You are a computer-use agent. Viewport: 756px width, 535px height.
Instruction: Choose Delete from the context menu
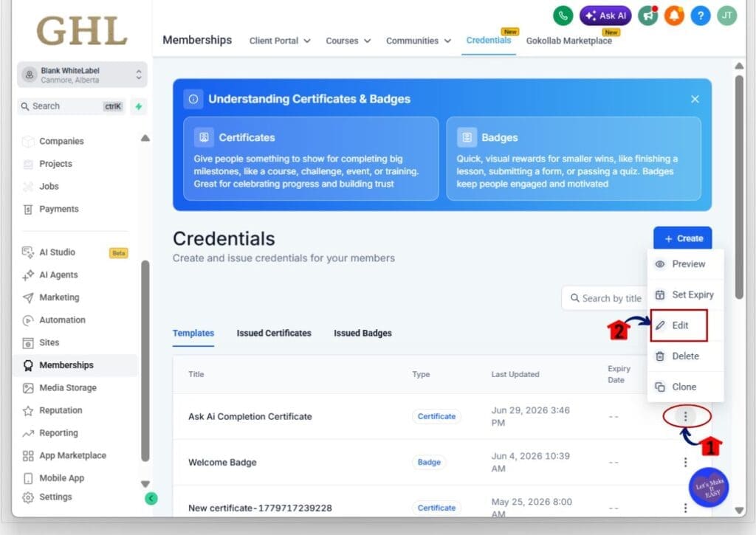tap(685, 356)
